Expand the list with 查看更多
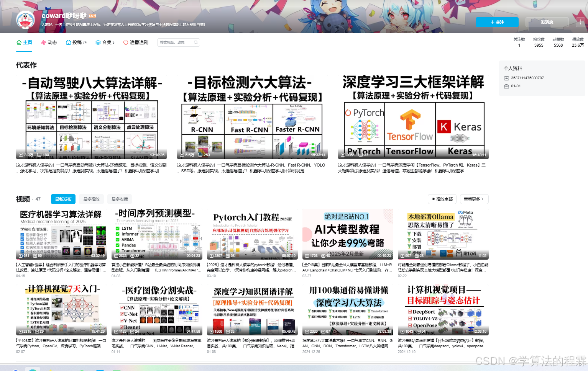The height and width of the screenshot is (371, 588). (x=474, y=199)
